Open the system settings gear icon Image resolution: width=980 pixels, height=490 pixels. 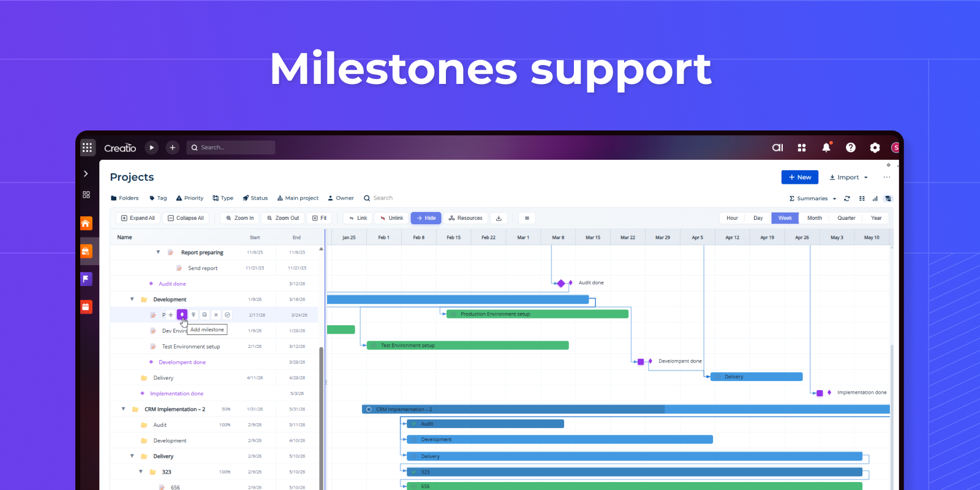(875, 148)
